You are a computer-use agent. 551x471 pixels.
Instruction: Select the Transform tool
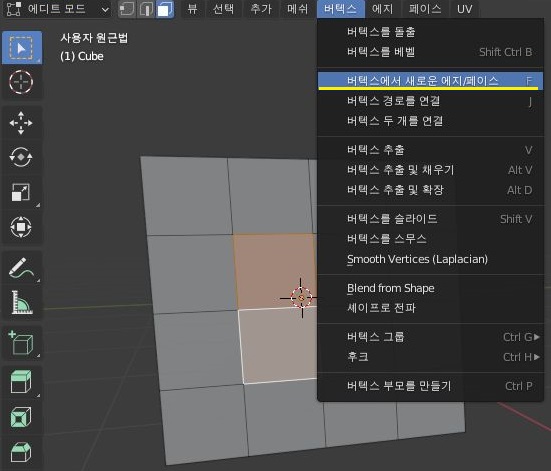[x=21, y=227]
